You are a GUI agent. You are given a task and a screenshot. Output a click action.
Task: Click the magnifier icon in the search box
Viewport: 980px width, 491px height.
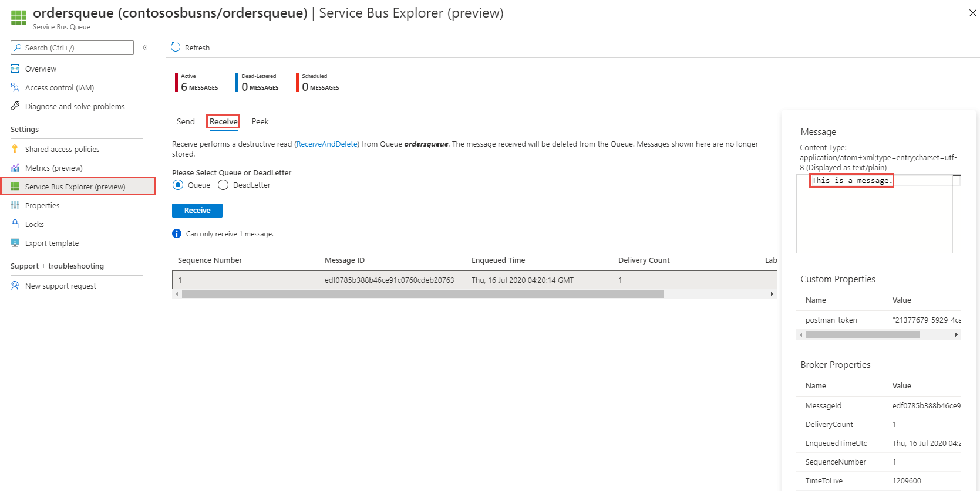[x=18, y=48]
